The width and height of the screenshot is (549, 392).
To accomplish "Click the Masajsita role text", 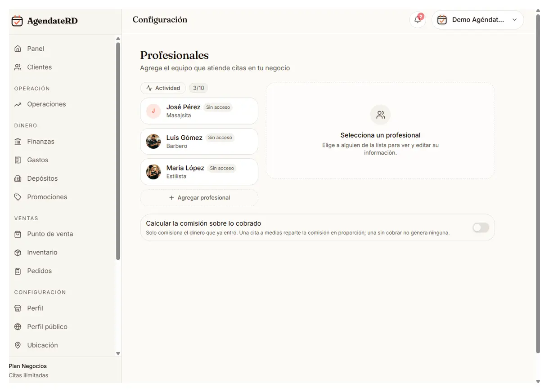I will coord(179,116).
